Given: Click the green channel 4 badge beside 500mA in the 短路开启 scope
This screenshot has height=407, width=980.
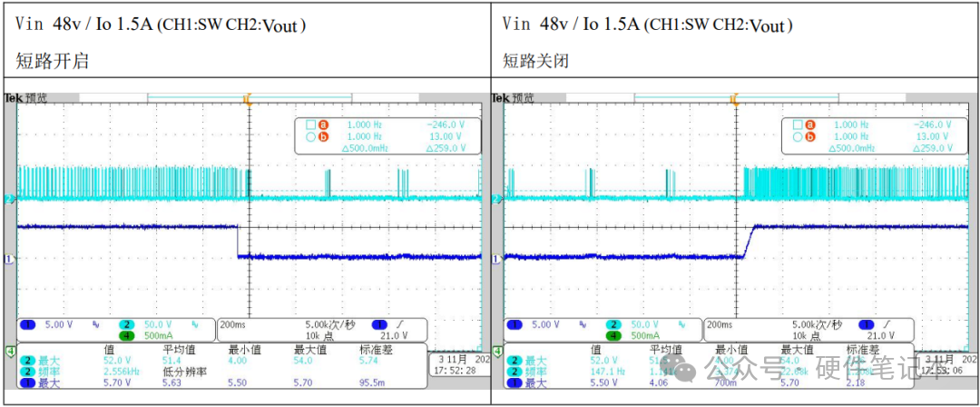Looking at the screenshot, I should [127, 335].
